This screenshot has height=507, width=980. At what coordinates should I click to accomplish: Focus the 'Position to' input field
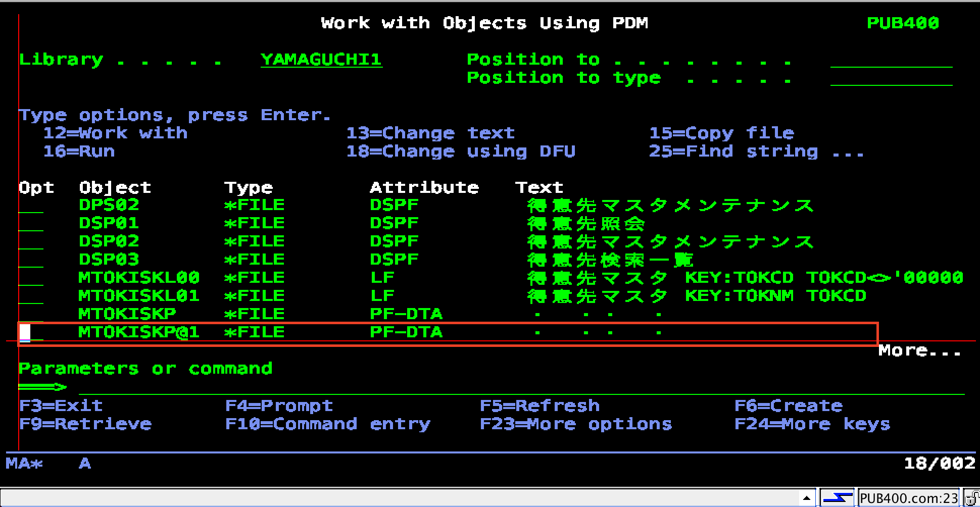[x=891, y=60]
